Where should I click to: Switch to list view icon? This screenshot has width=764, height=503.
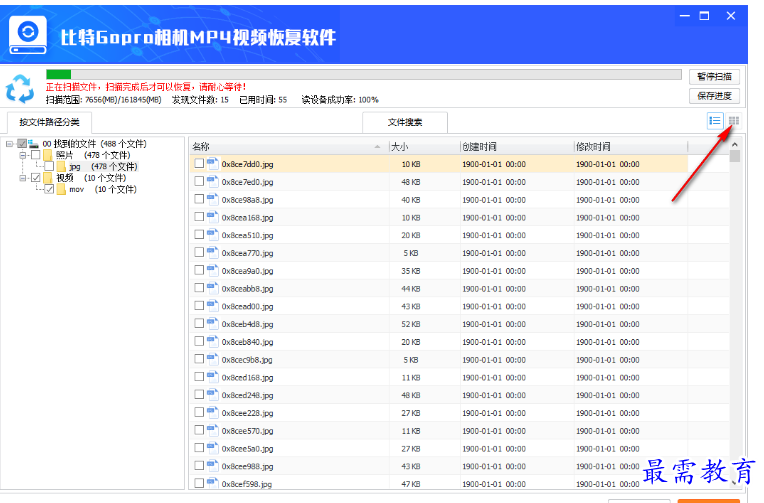click(715, 120)
